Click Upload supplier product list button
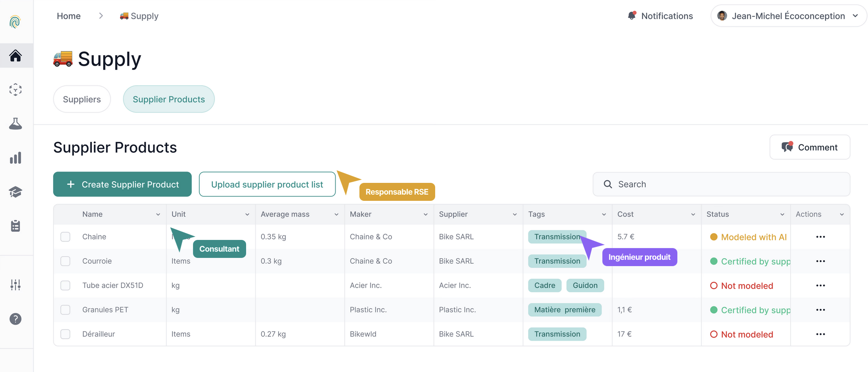Viewport: 868px width, 372px height. 267,184
